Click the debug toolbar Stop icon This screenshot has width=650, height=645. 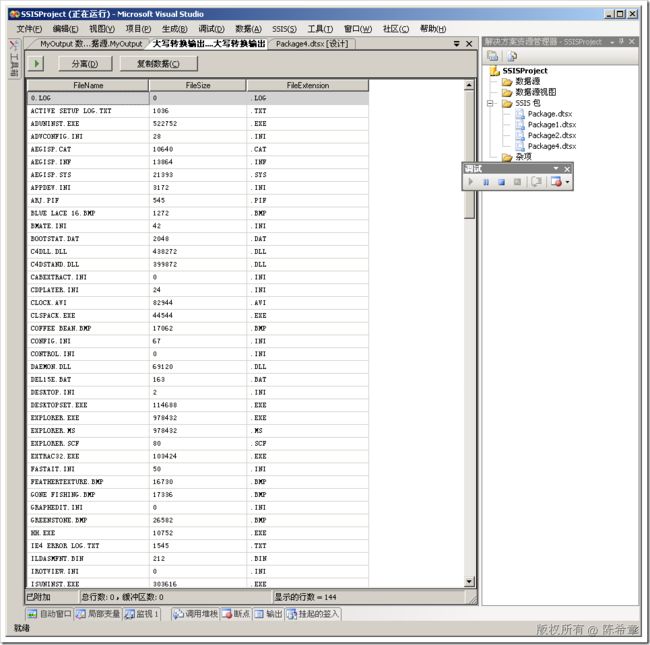[501, 182]
